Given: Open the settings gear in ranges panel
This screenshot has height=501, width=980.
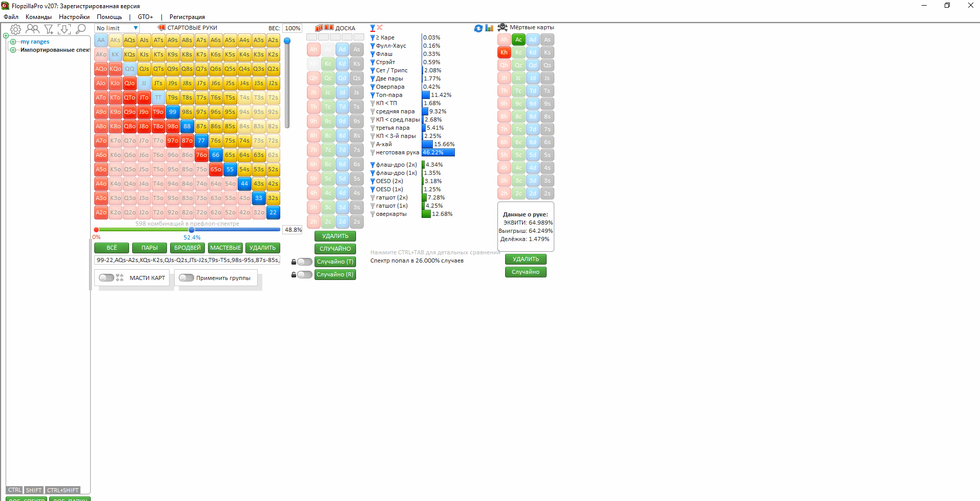Looking at the screenshot, I should [x=16, y=29].
